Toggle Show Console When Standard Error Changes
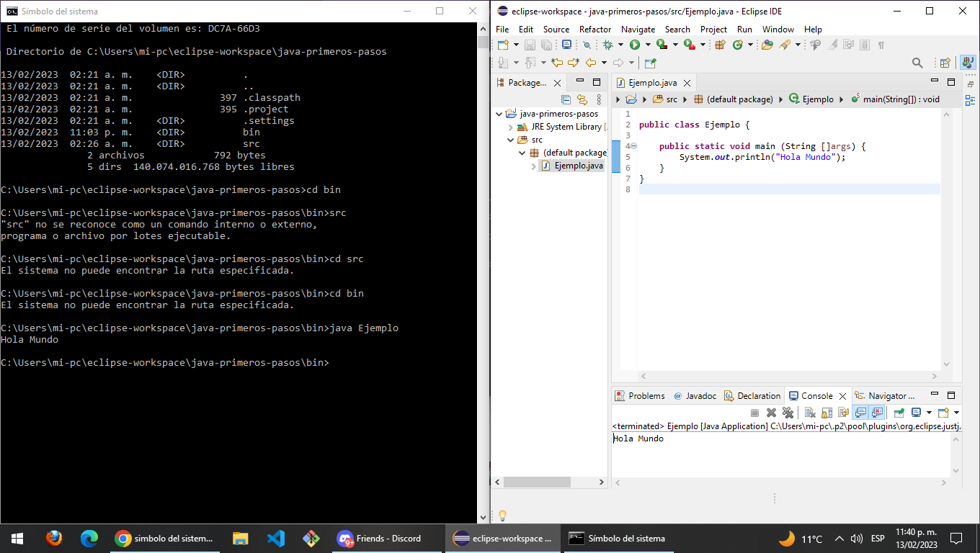This screenshot has height=553, width=980. point(877,413)
